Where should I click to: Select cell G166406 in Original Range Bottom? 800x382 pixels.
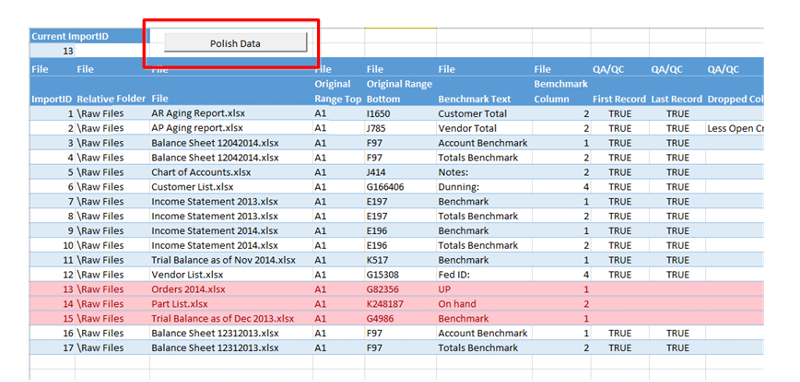coord(400,187)
